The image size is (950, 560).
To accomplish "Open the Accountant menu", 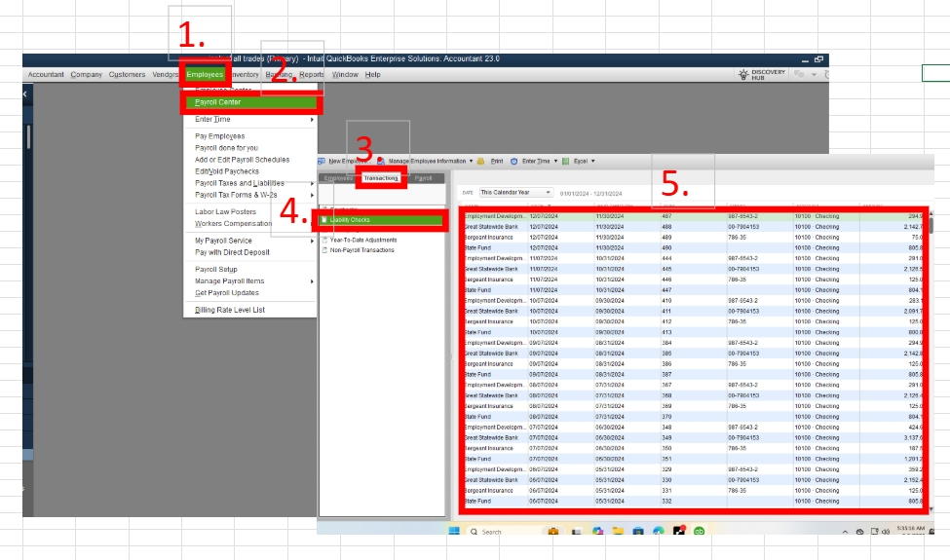I will [46, 74].
